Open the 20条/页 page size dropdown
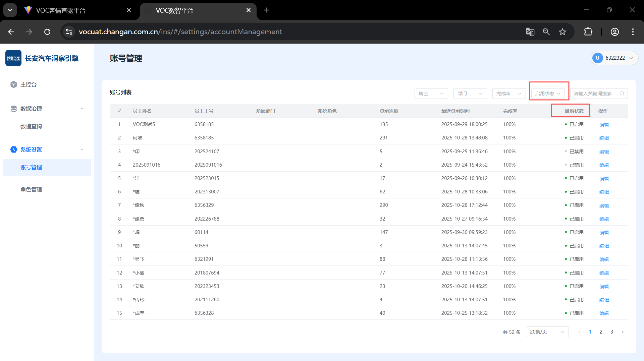 point(547,332)
